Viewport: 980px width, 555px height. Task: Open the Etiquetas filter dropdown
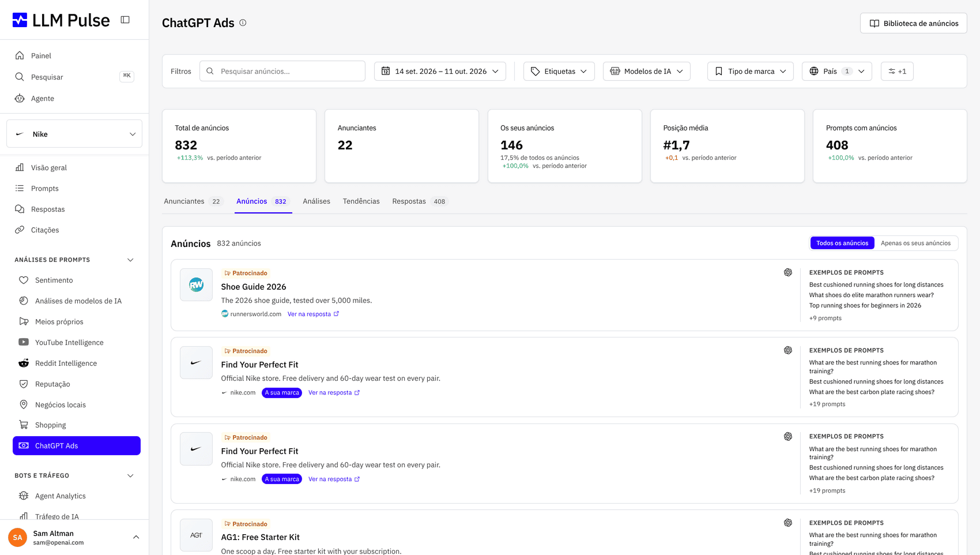(559, 72)
